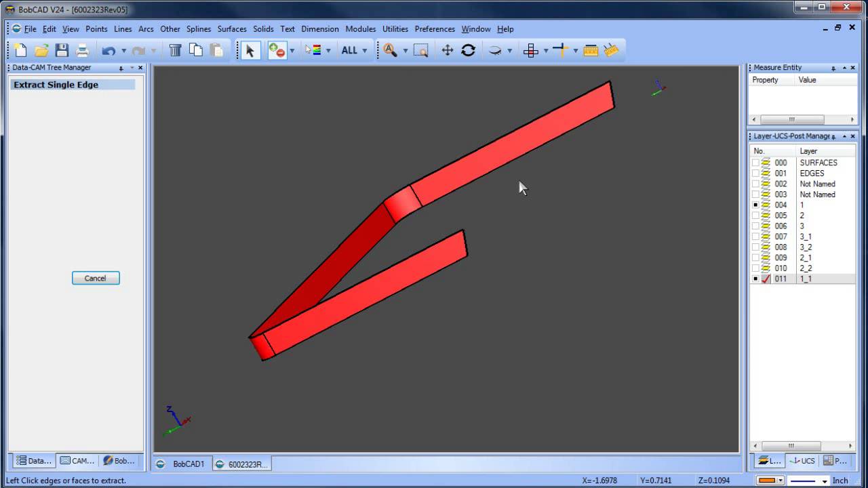The width and height of the screenshot is (868, 488).
Task: Open a file with the folder icon
Action: [x=41, y=50]
